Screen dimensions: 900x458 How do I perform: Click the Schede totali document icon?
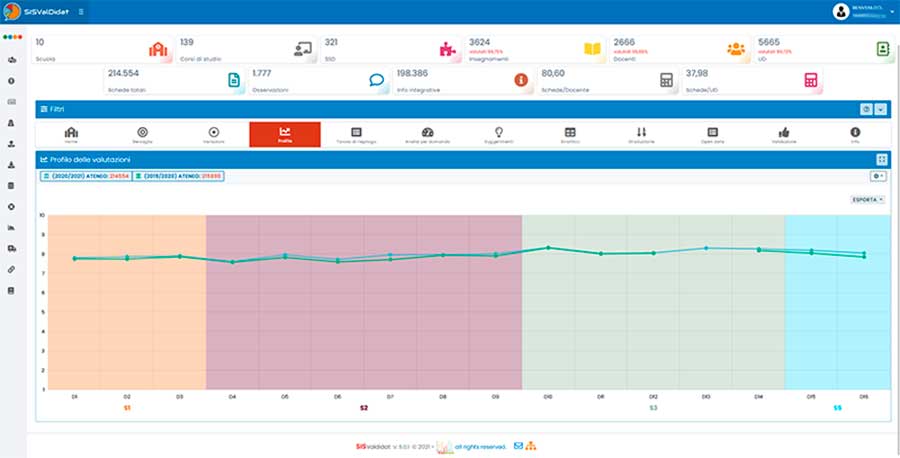coord(232,81)
